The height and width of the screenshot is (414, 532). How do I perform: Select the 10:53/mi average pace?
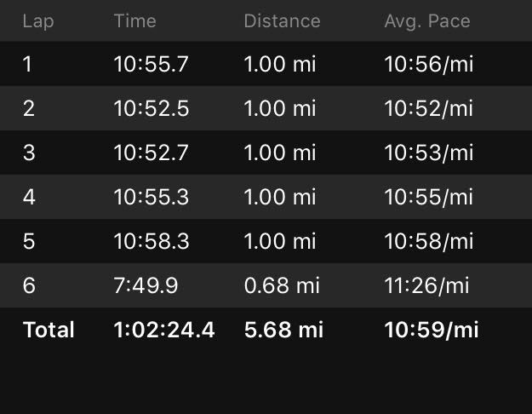[429, 153]
